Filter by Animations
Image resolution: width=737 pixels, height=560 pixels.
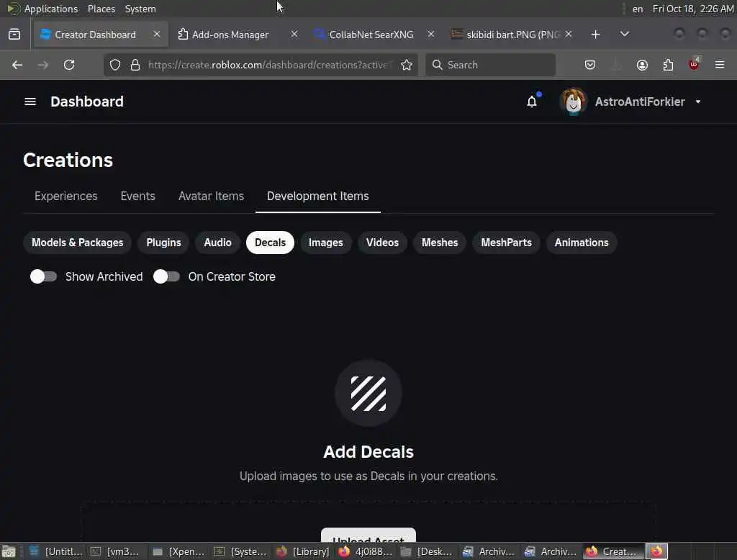coord(582,243)
